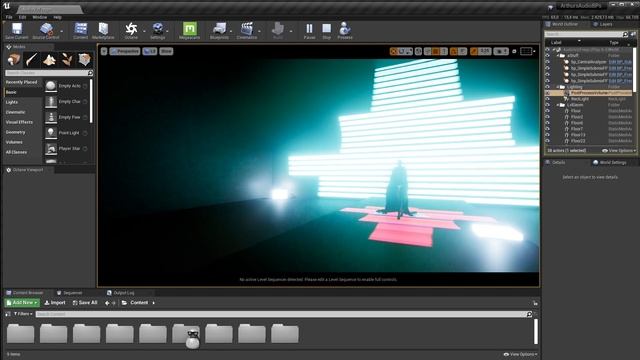Select the Landscape mode icon
Image resolution: width=640 pixels, height=360 pixels.
point(49,60)
